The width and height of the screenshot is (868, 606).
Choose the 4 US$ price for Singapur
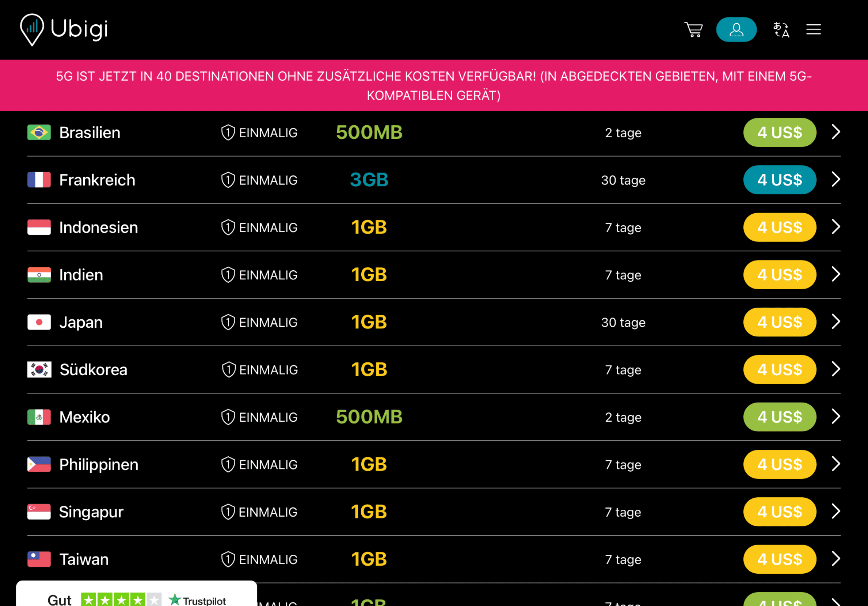pyautogui.click(x=780, y=512)
